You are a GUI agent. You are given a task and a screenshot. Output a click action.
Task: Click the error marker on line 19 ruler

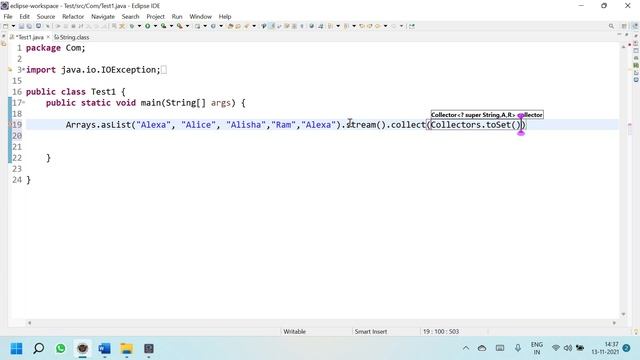point(10,125)
